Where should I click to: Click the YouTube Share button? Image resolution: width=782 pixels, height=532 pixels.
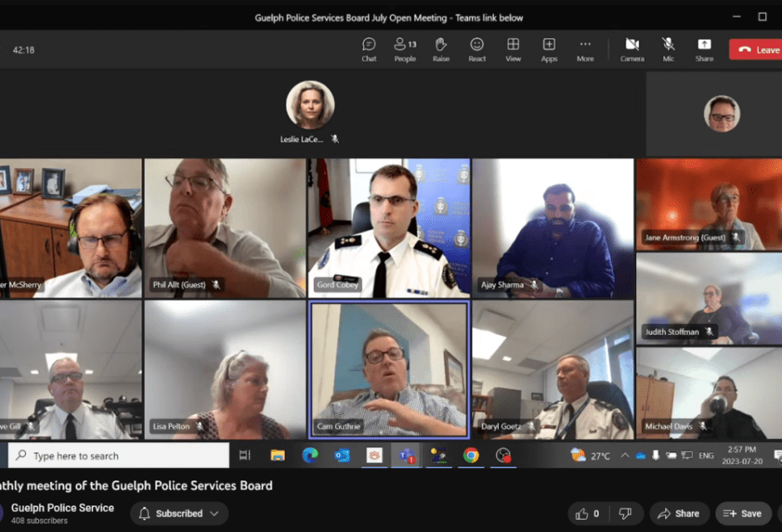coord(679,514)
